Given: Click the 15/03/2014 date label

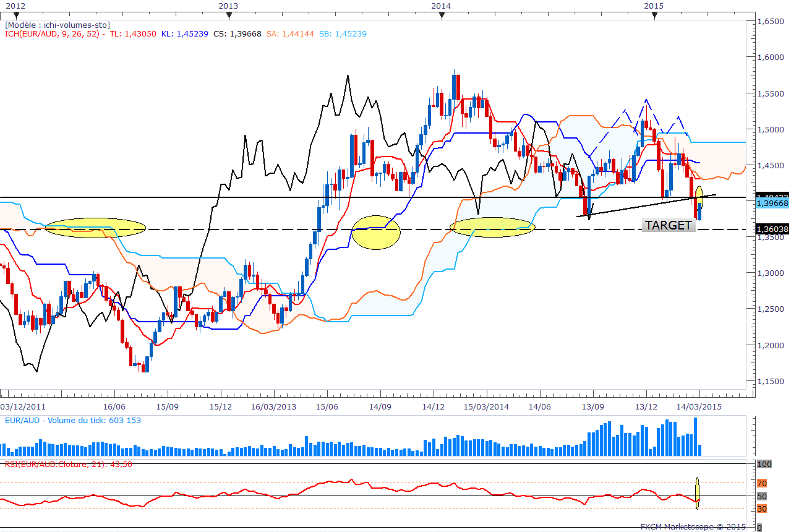Looking at the screenshot, I should (x=486, y=407).
